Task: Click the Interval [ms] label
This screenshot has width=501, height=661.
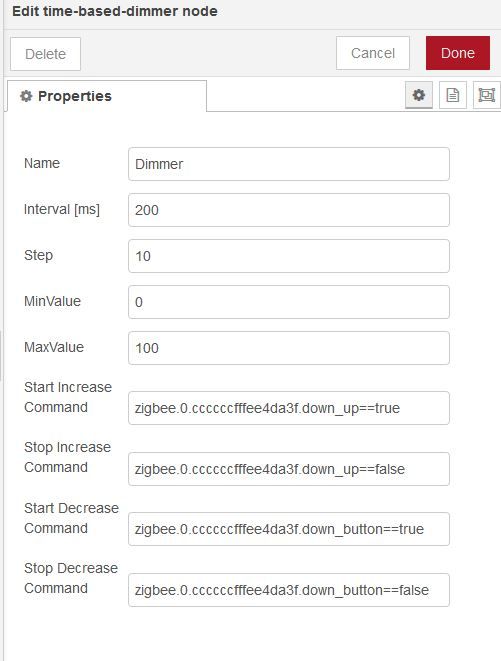Action: [62, 209]
